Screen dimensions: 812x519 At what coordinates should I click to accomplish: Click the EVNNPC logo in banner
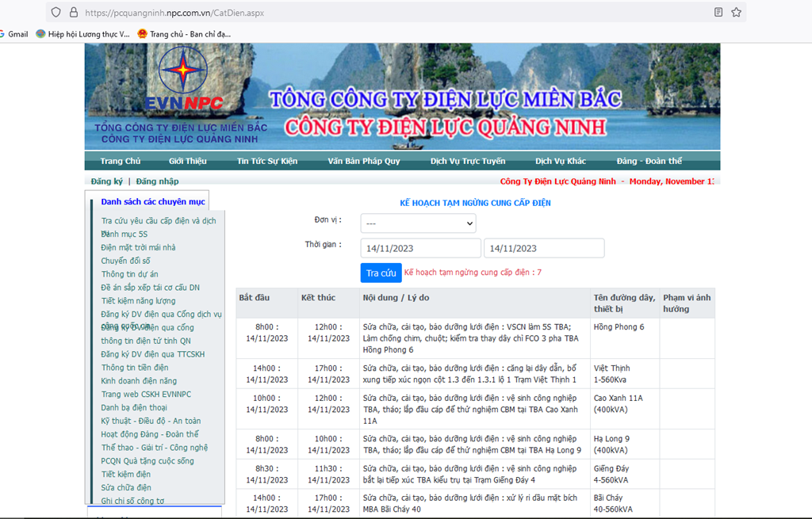[183, 78]
